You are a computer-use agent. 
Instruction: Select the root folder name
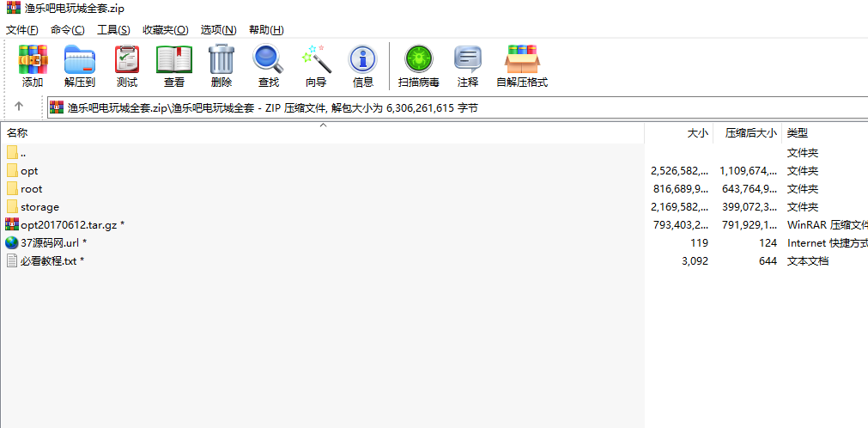pyautogui.click(x=32, y=189)
